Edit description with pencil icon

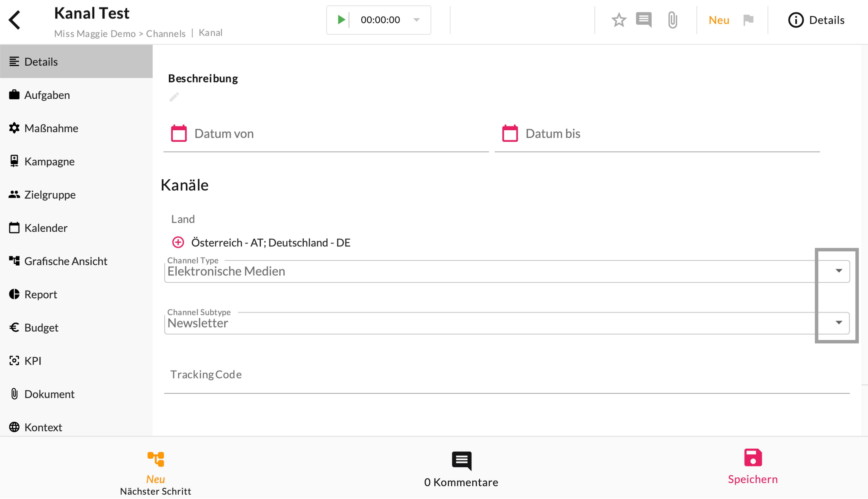coord(174,97)
